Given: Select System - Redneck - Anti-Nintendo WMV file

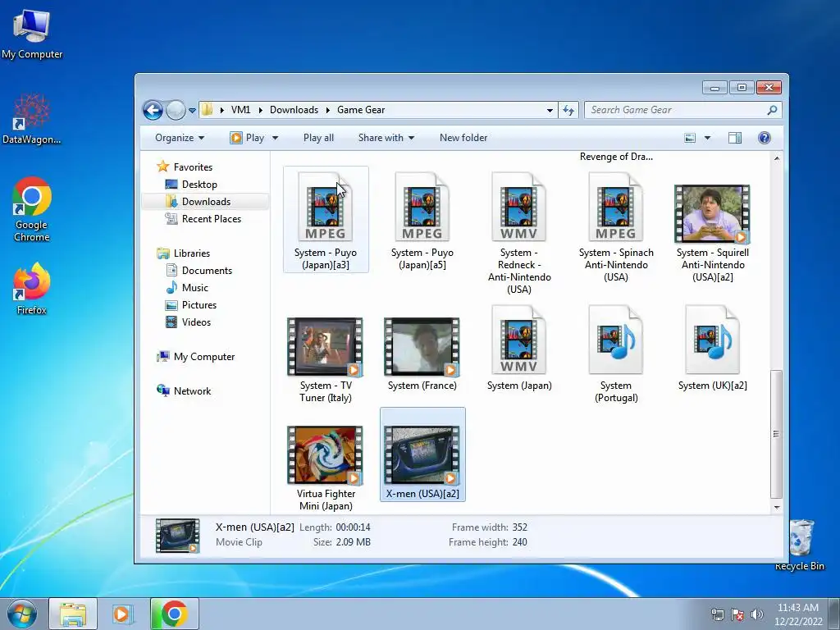Looking at the screenshot, I should point(519,232).
